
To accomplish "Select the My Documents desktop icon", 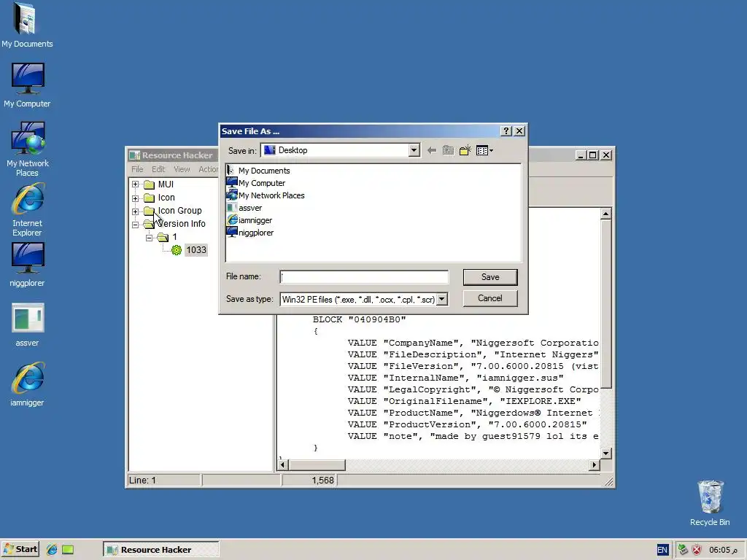I will coord(27,26).
